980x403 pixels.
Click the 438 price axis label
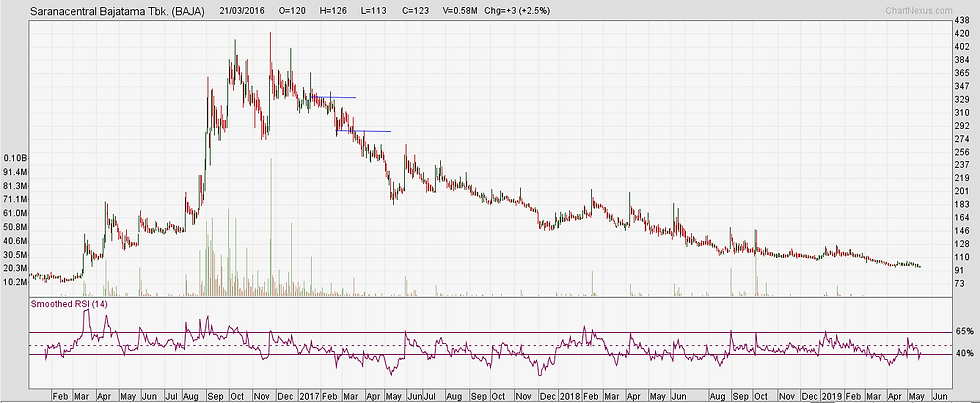pyautogui.click(x=963, y=21)
